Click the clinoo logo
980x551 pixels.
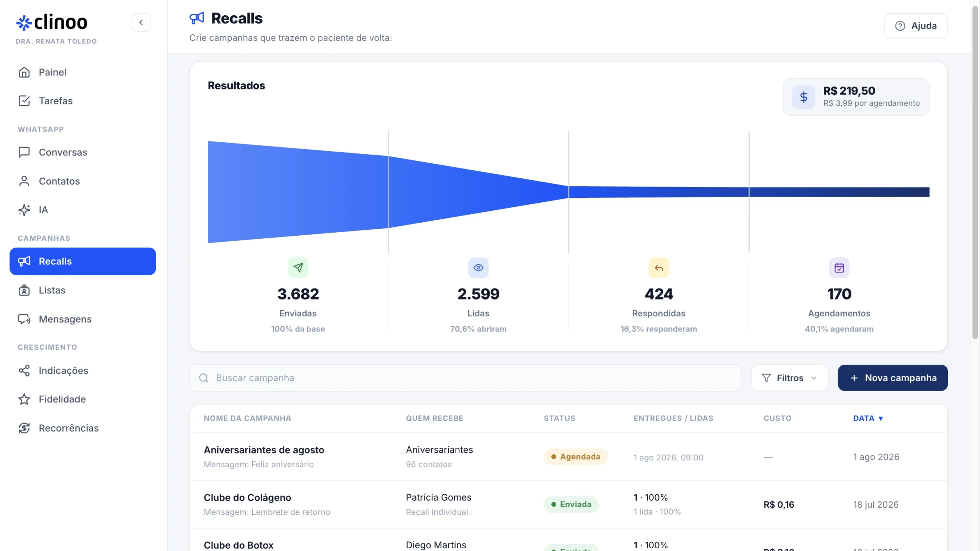tap(52, 23)
